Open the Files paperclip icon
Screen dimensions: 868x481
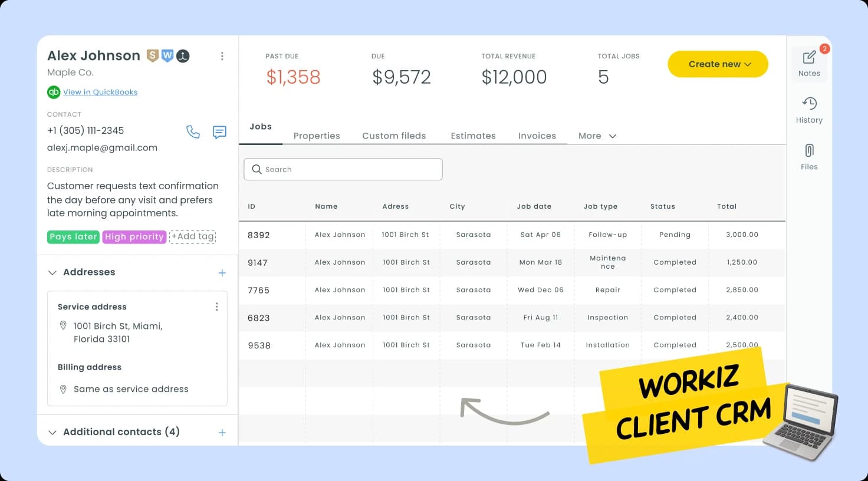click(809, 150)
